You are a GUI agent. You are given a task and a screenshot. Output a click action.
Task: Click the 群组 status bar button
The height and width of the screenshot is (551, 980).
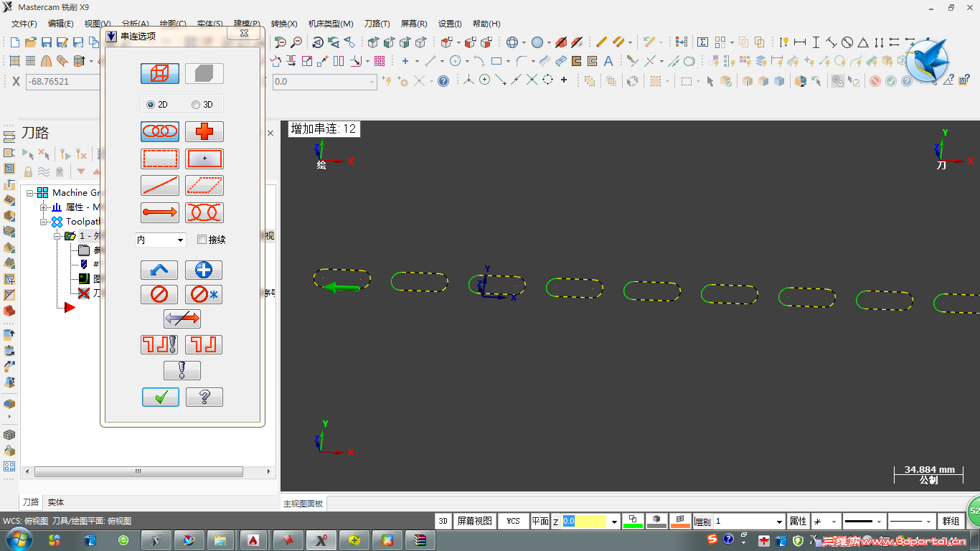coord(951,522)
